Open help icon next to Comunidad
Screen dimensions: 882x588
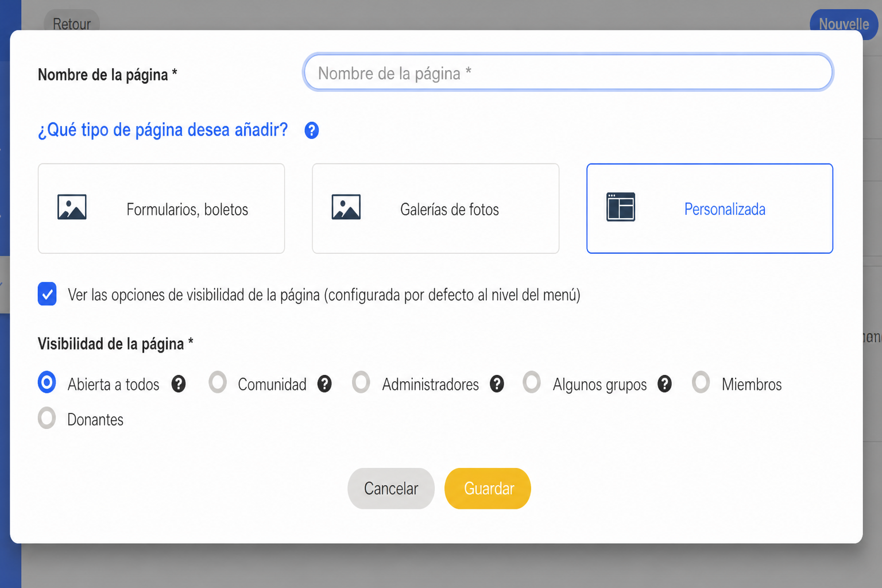click(x=324, y=384)
